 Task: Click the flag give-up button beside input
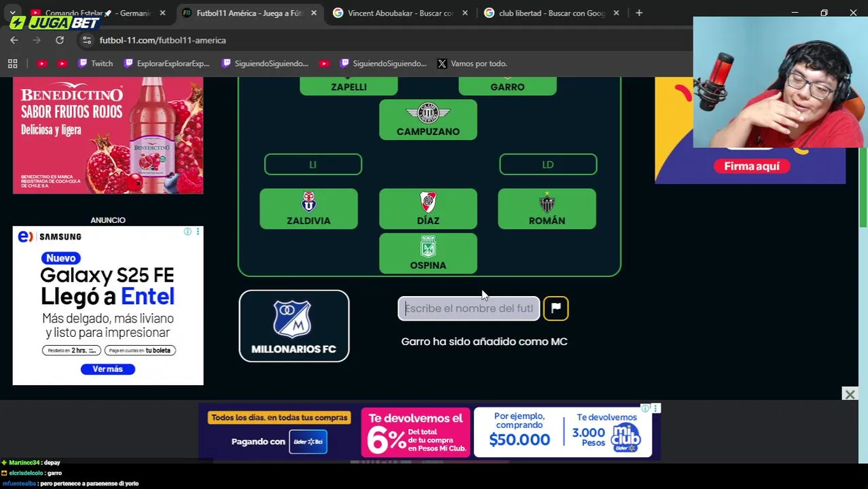click(556, 308)
